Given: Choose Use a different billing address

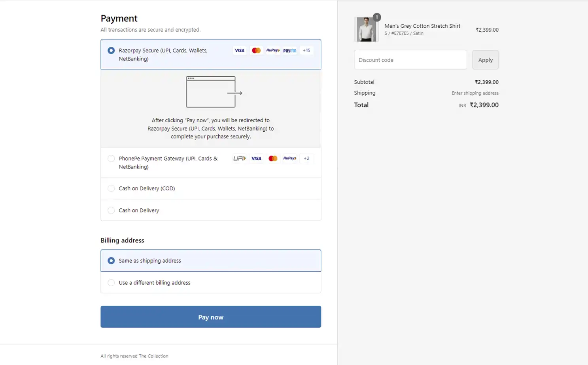Looking at the screenshot, I should [x=111, y=282].
